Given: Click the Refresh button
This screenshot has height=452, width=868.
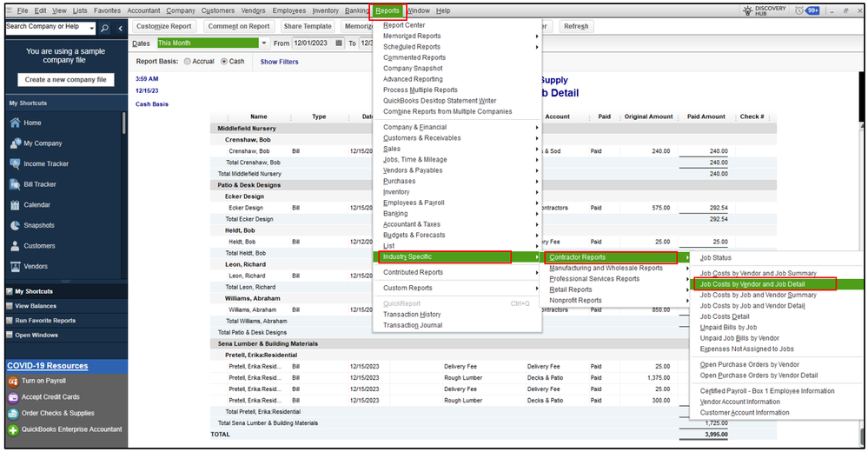Looking at the screenshot, I should [x=576, y=26].
